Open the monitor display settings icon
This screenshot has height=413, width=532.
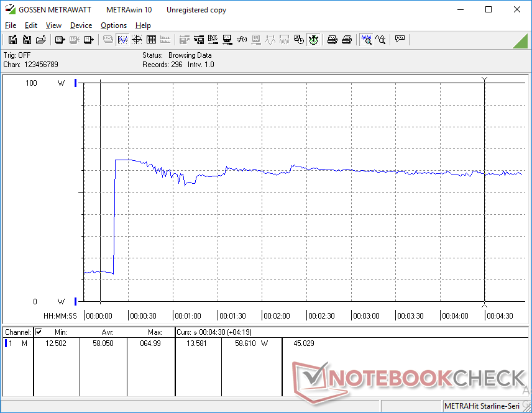pos(227,40)
